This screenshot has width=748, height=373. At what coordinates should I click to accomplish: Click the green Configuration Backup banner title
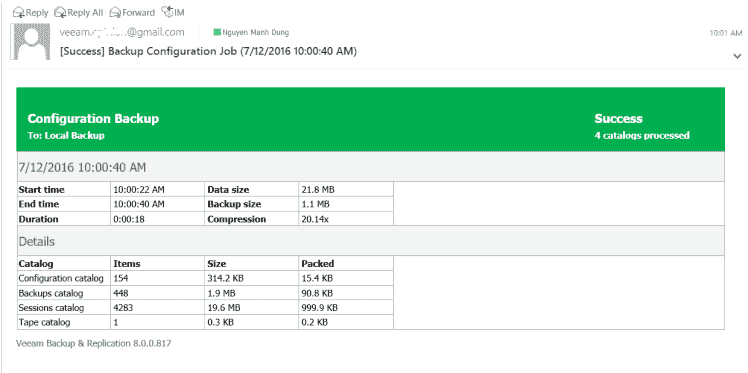[x=93, y=119]
